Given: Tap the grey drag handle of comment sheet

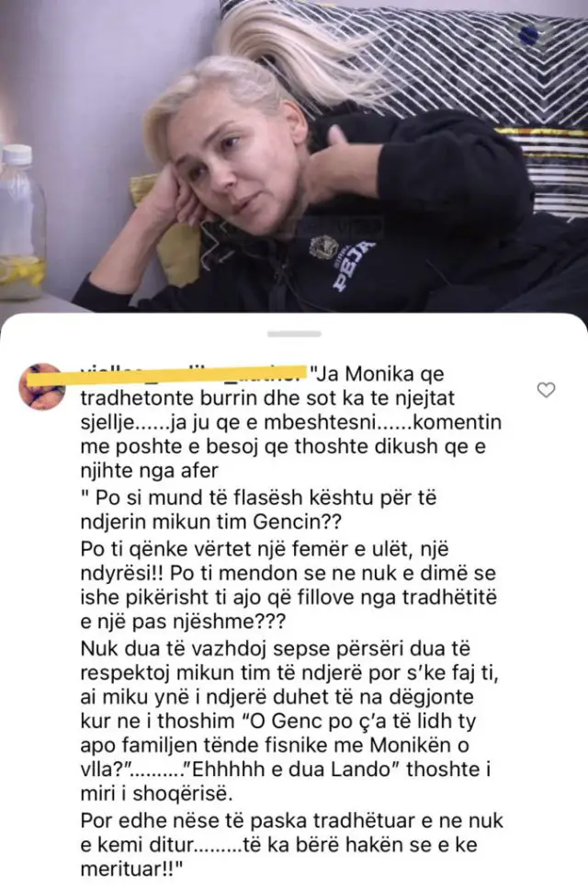Looking at the screenshot, I should click(294, 334).
